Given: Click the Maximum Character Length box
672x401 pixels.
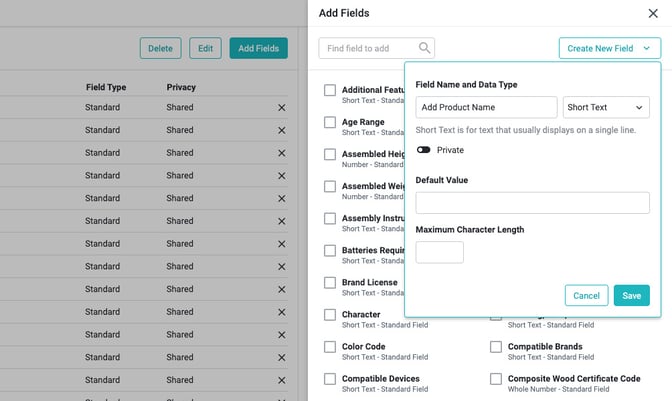Looking at the screenshot, I should pyautogui.click(x=439, y=252).
